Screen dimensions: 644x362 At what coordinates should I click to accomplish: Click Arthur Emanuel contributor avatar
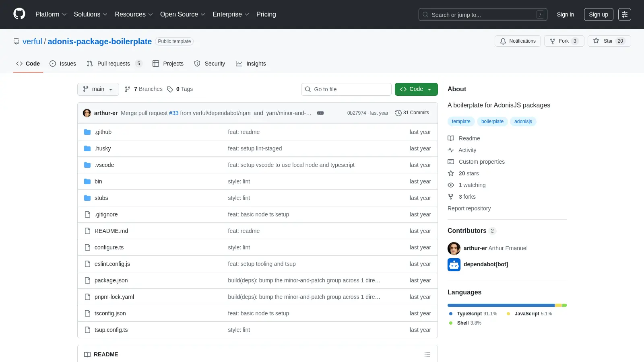pyautogui.click(x=454, y=249)
